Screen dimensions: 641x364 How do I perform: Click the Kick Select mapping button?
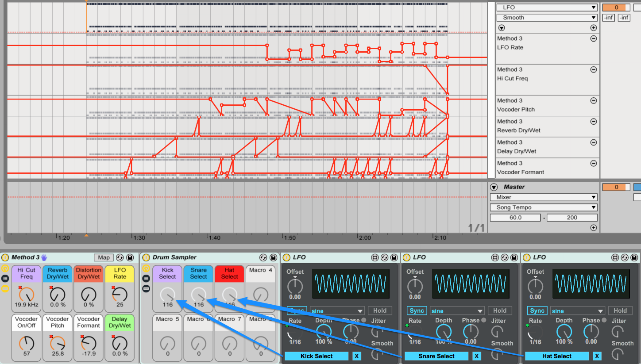coord(317,356)
